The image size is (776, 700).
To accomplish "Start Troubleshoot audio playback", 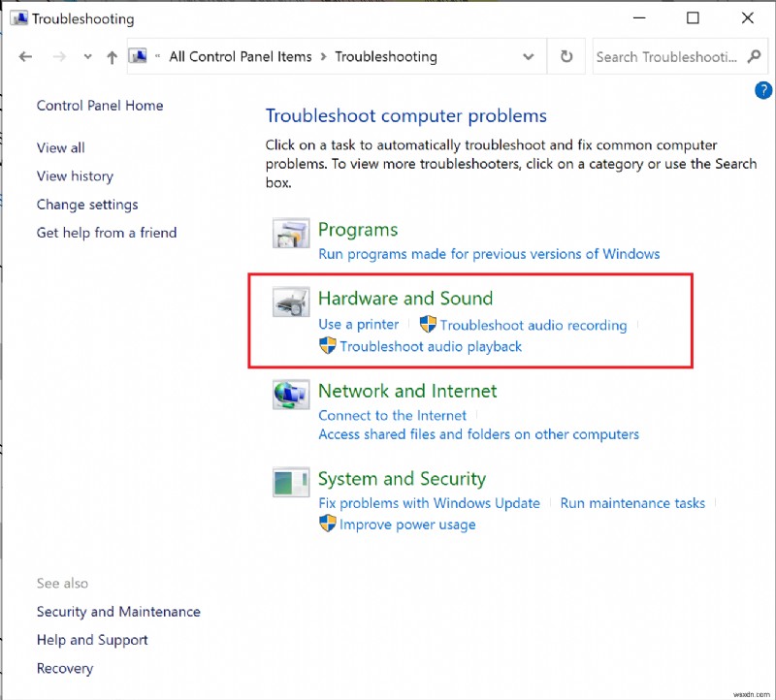I will [431, 346].
